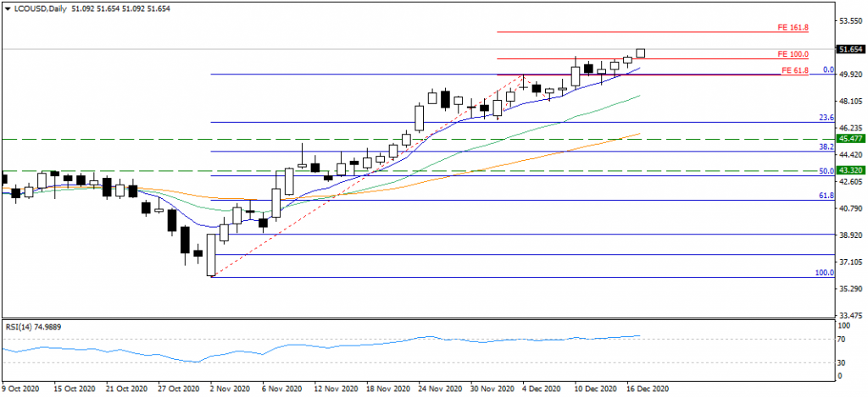The image size is (868, 398).
Task: Click the RSI 30 level marker
Action: pyautogui.click(x=842, y=363)
